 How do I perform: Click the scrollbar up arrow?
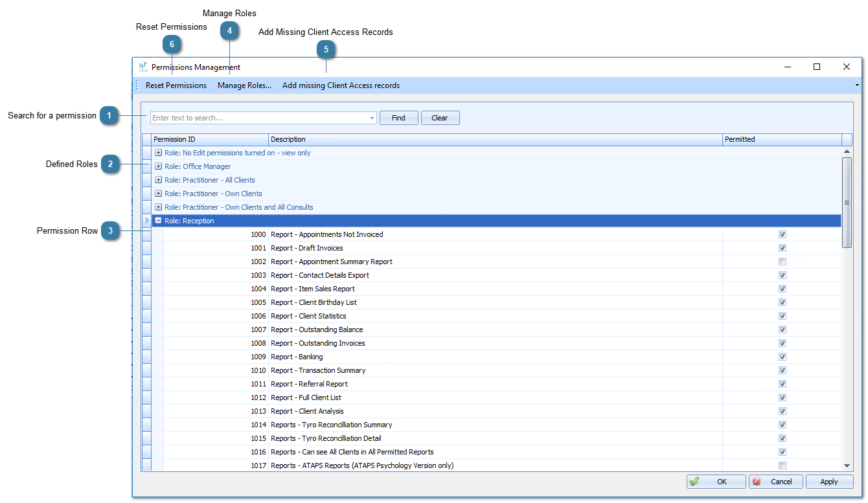click(x=847, y=151)
